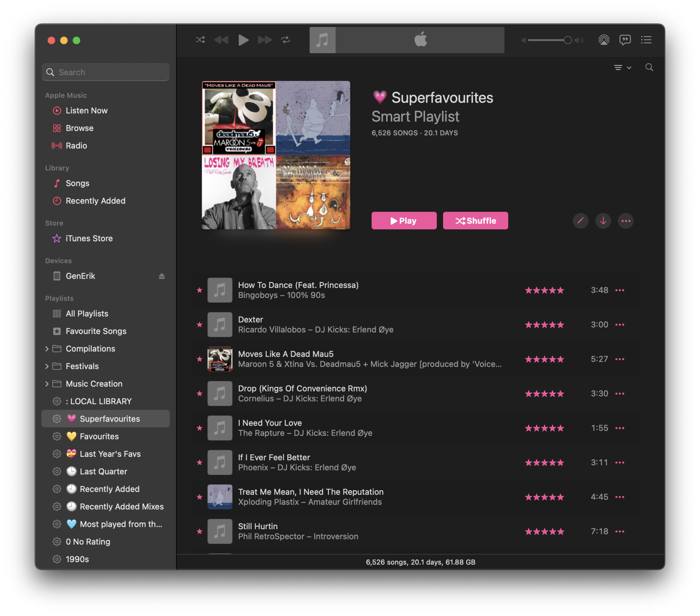Screen dimensions: 700x616
Task: Mute using the low volume speaker icon
Action: pyautogui.click(x=524, y=40)
